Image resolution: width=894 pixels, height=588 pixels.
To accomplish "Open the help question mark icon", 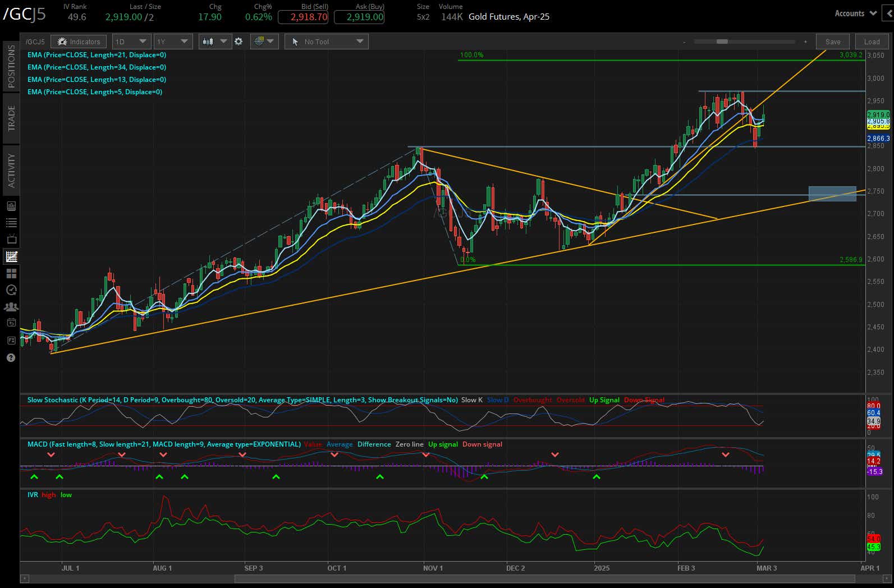I will coord(11,357).
